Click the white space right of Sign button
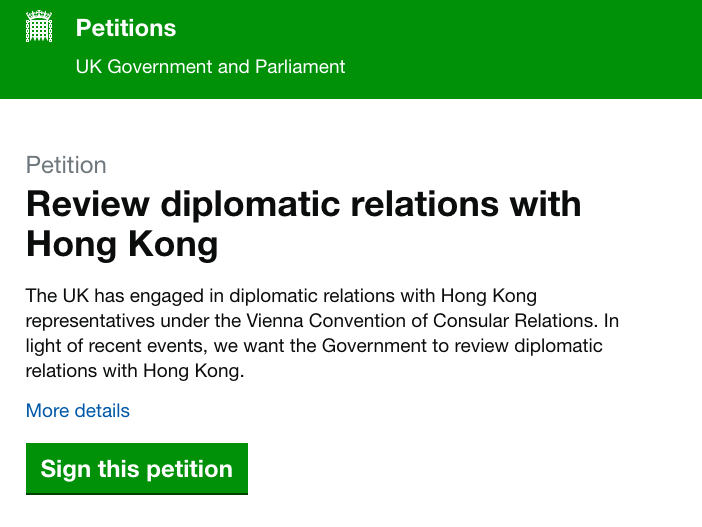This screenshot has height=527, width=702. [x=450, y=469]
